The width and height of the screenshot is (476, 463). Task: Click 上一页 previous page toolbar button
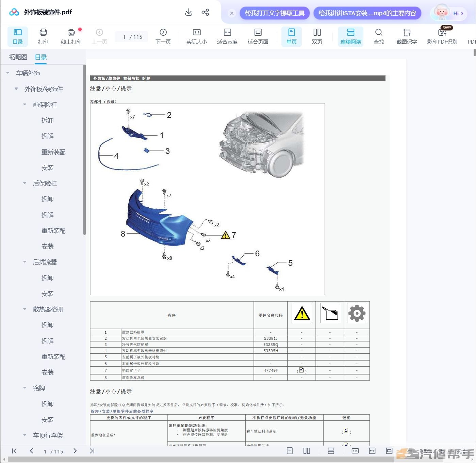pos(99,36)
